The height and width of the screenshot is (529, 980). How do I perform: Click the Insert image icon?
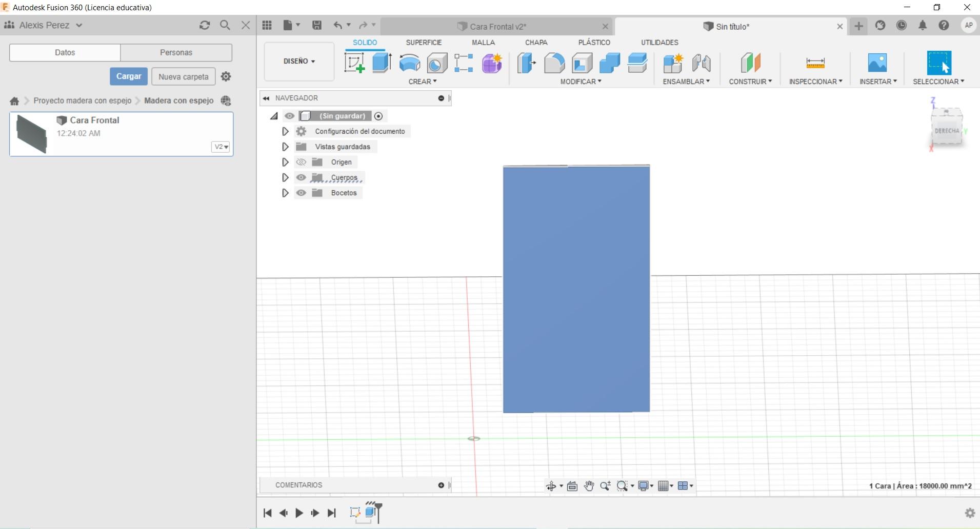tap(877, 63)
